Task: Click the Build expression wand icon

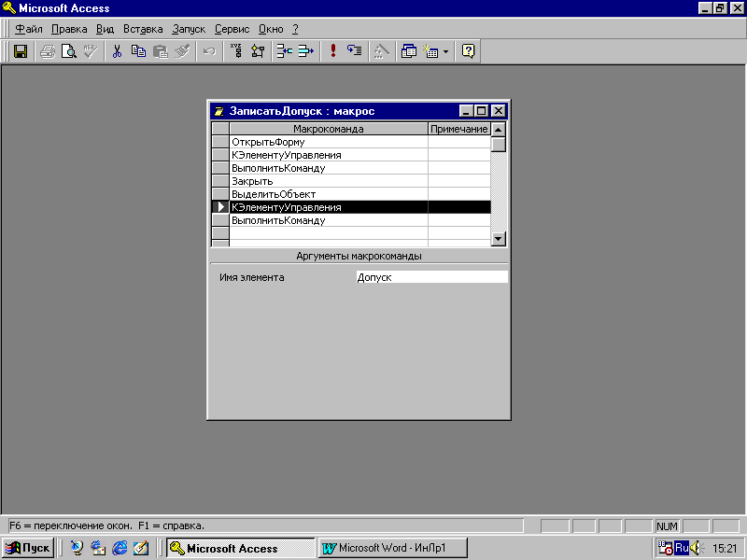Action: pyautogui.click(x=381, y=51)
